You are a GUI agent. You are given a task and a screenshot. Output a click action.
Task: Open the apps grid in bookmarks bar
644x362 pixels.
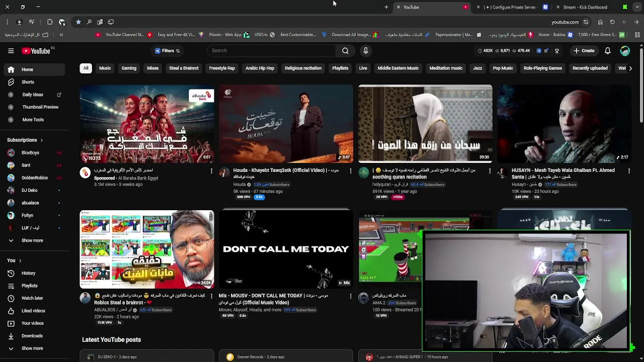pos(637,35)
